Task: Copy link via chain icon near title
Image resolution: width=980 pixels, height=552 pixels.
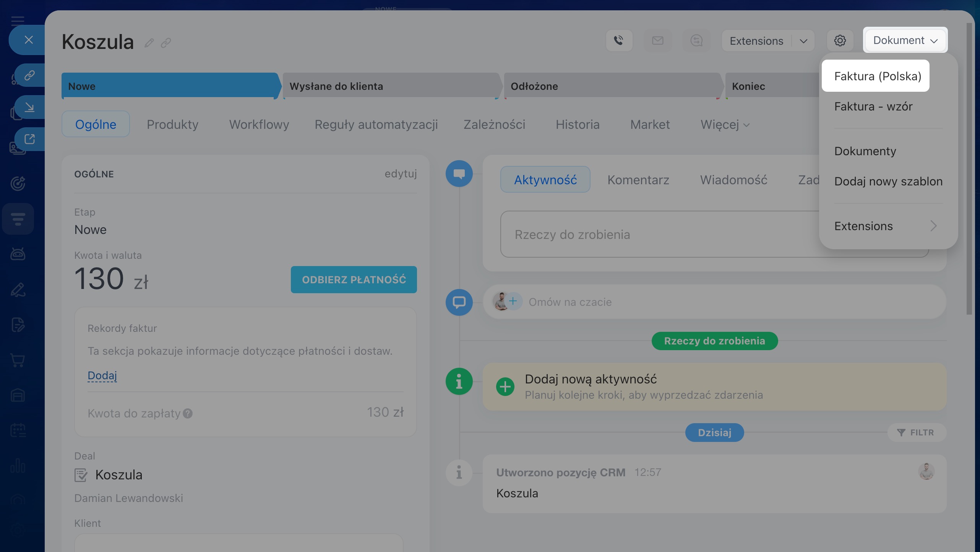Action: pos(165,43)
